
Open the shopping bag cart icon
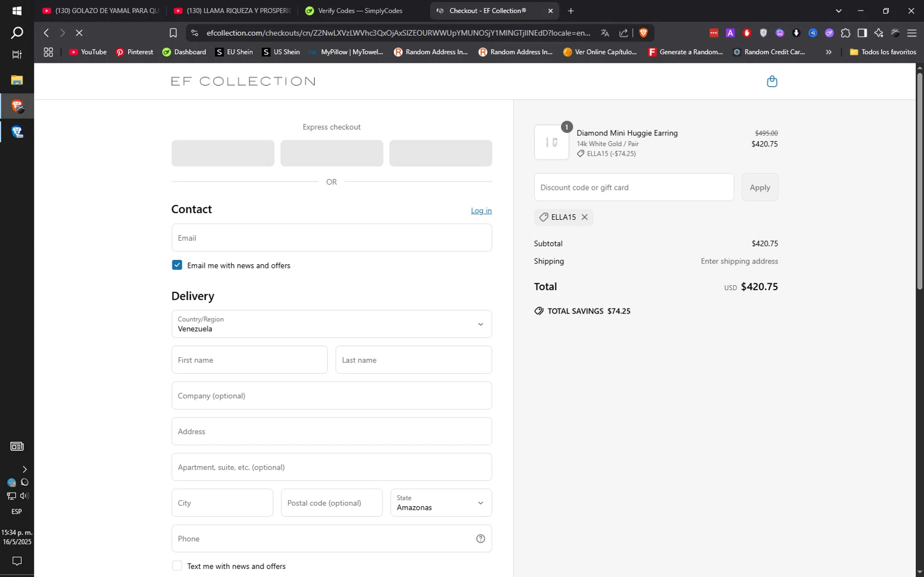tap(772, 81)
